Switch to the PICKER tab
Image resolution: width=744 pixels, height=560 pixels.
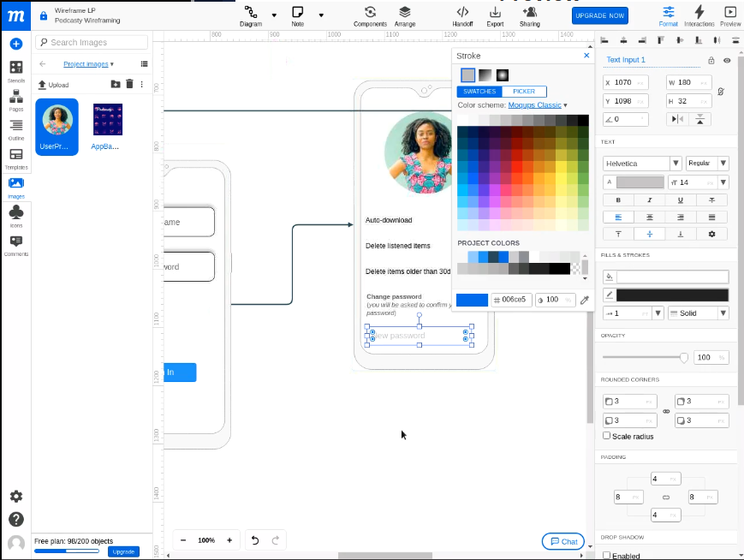click(x=524, y=91)
